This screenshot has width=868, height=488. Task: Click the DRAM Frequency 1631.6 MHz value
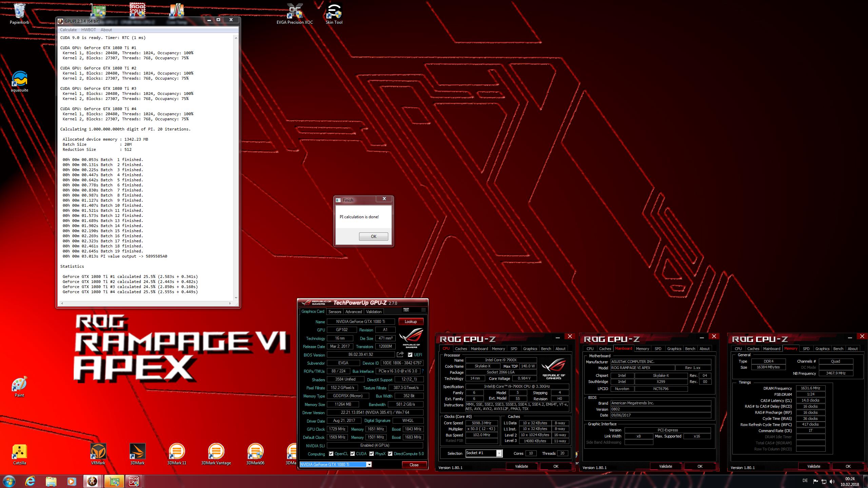click(x=810, y=388)
